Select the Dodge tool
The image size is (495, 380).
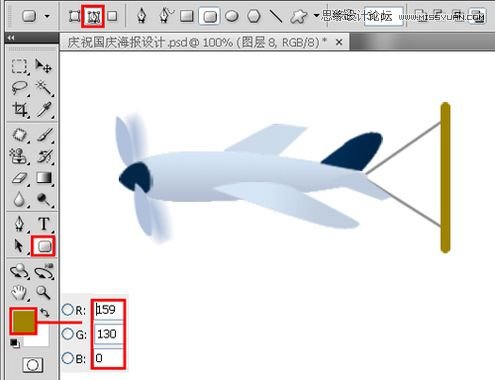pyautogui.click(x=44, y=200)
